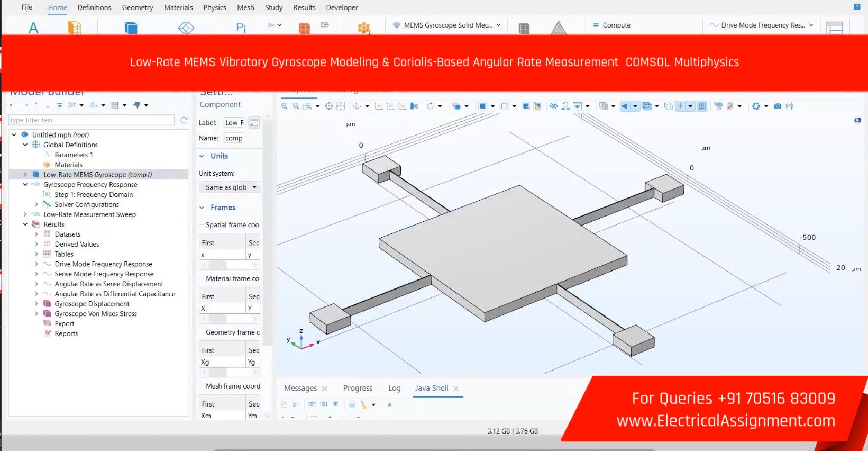Click the Reset Hiding icon
The width and height of the screenshot is (868, 451).
(x=565, y=106)
